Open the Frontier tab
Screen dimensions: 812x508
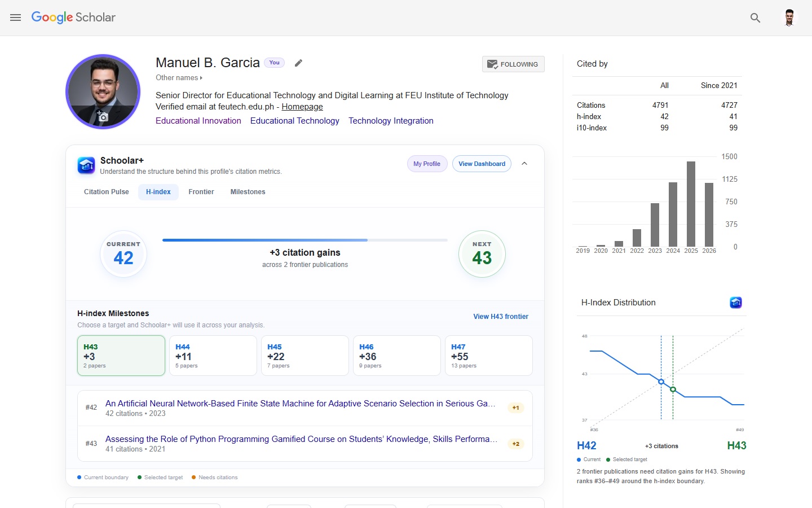click(201, 192)
